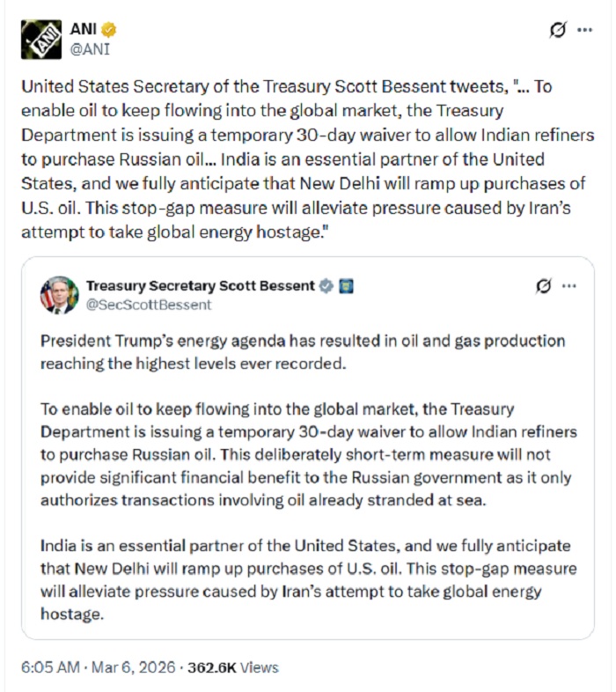The image size is (616, 692).
Task: Open Treasury Secretary Scott Bessent's profile name
Action: pos(200,286)
